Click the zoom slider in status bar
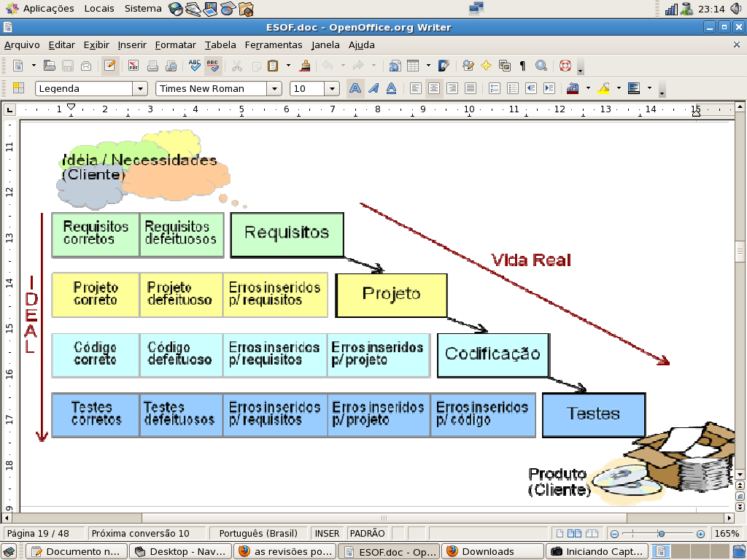Screen dimensions: 747x560 660,533
